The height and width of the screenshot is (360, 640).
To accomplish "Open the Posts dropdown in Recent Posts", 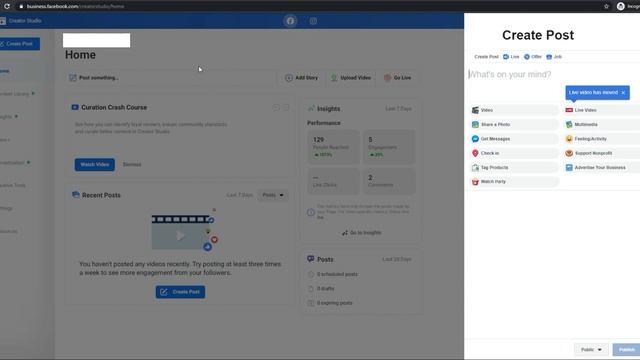I will (x=273, y=195).
